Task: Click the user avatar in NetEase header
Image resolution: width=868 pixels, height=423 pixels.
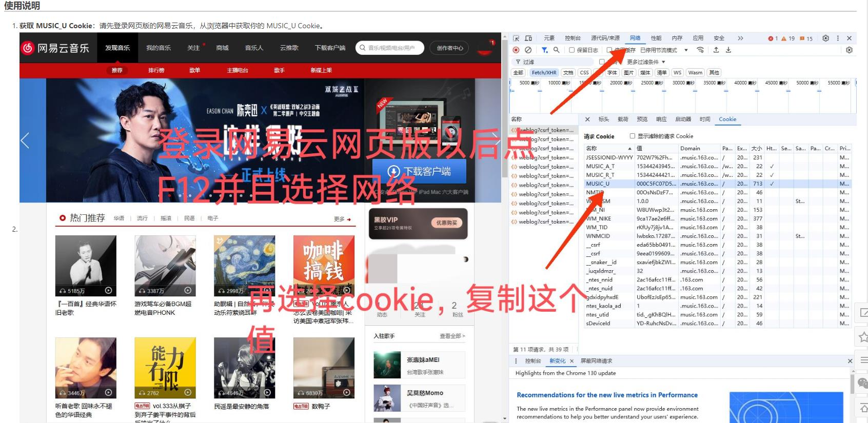Action: (486, 48)
